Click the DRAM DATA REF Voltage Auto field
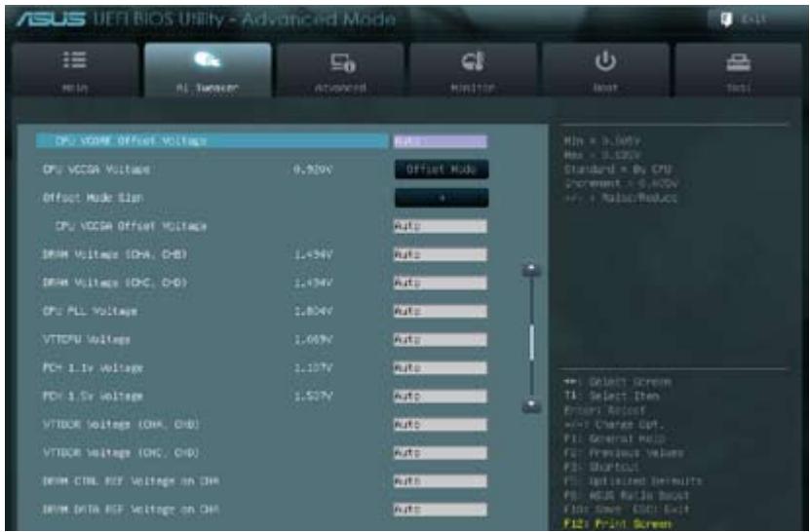This screenshot has height=532, width=810. (441, 510)
